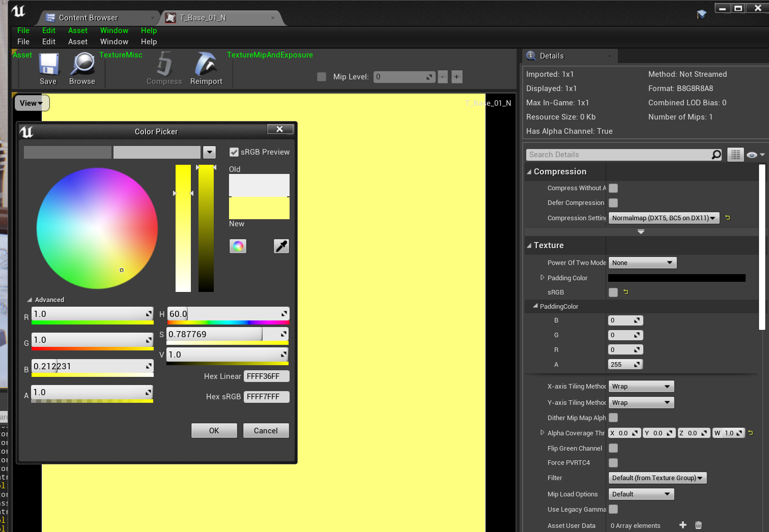Open the Compression Settings Normalmap dropdown
The width and height of the screenshot is (769, 532).
coord(664,218)
